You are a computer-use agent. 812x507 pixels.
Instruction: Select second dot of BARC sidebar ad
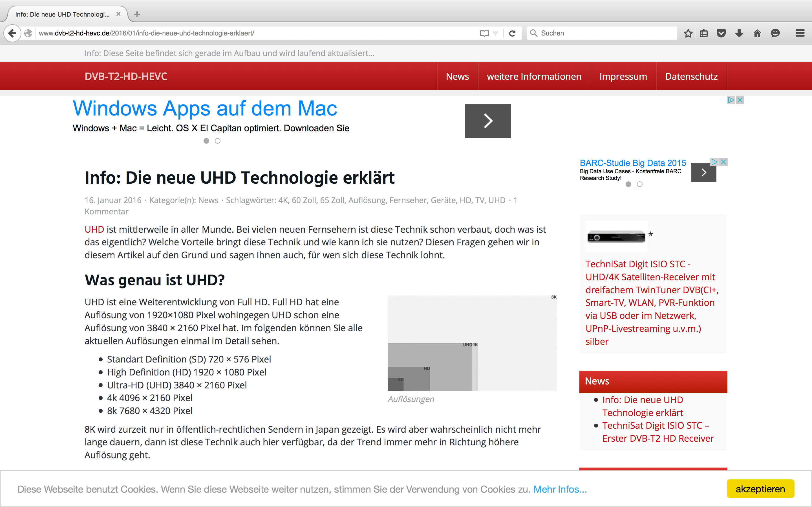(639, 184)
